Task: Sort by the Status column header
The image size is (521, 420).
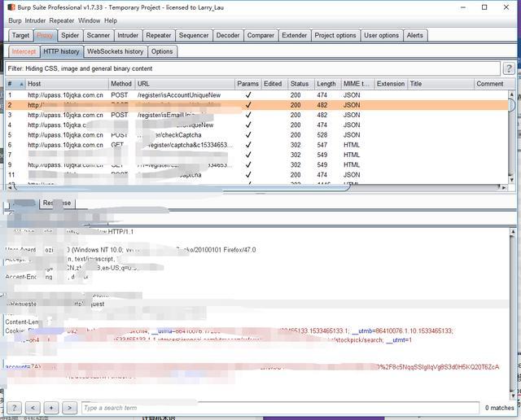Action: pos(300,84)
